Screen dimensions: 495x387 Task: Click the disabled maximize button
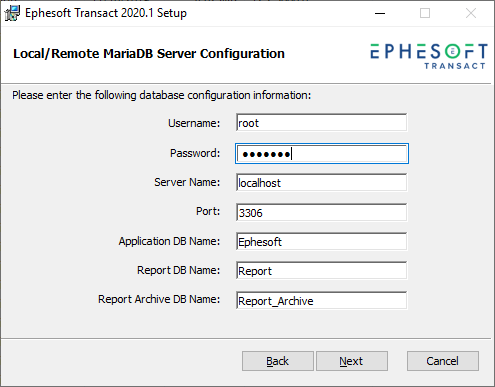click(425, 13)
